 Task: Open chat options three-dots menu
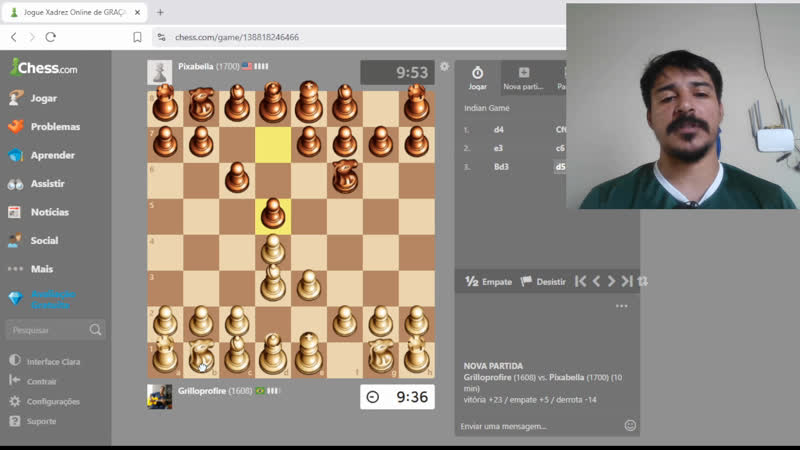[x=621, y=306]
